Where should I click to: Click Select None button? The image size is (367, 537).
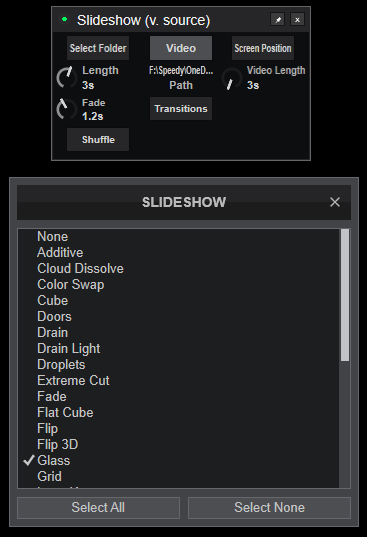click(x=269, y=508)
